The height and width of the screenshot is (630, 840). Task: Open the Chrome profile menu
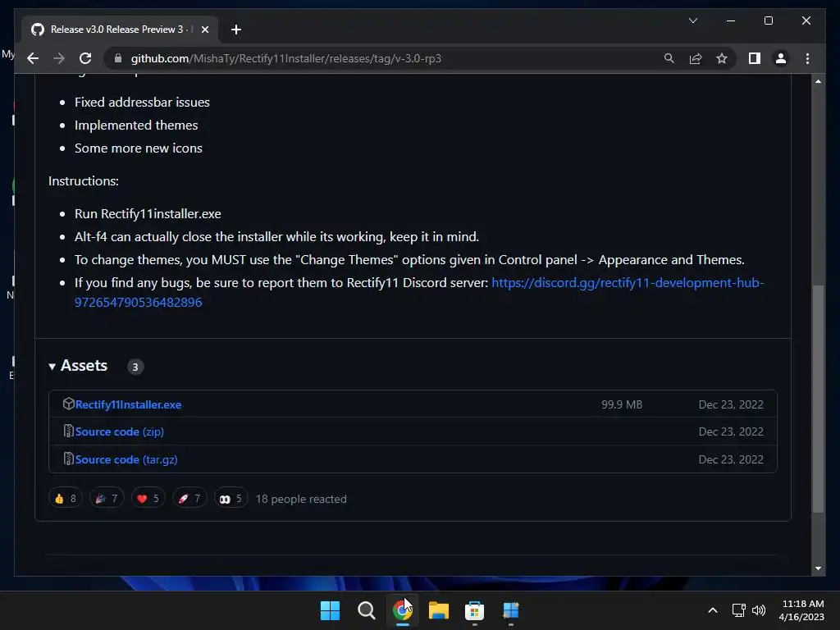click(x=781, y=58)
